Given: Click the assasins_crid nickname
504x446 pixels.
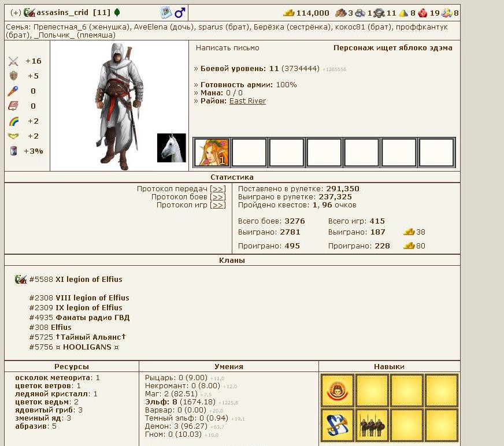Looking at the screenshot, I should 62,13.
